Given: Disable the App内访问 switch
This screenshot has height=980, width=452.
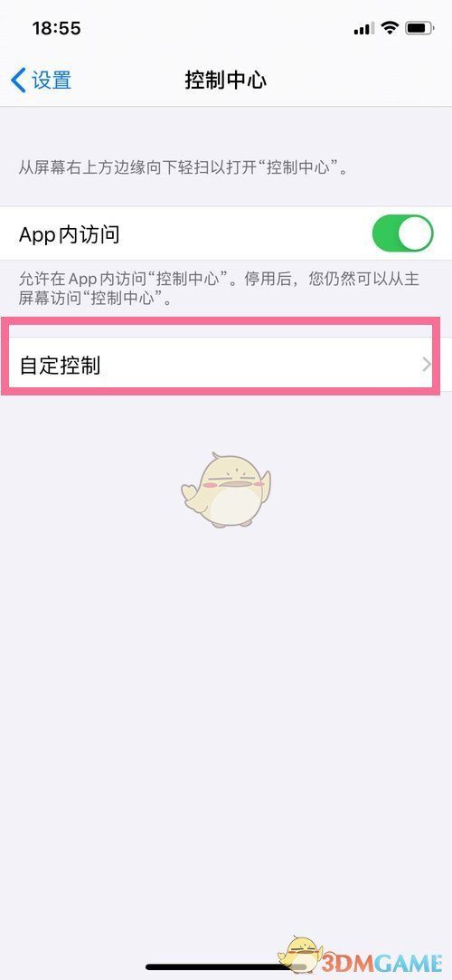Looking at the screenshot, I should coord(402,233).
